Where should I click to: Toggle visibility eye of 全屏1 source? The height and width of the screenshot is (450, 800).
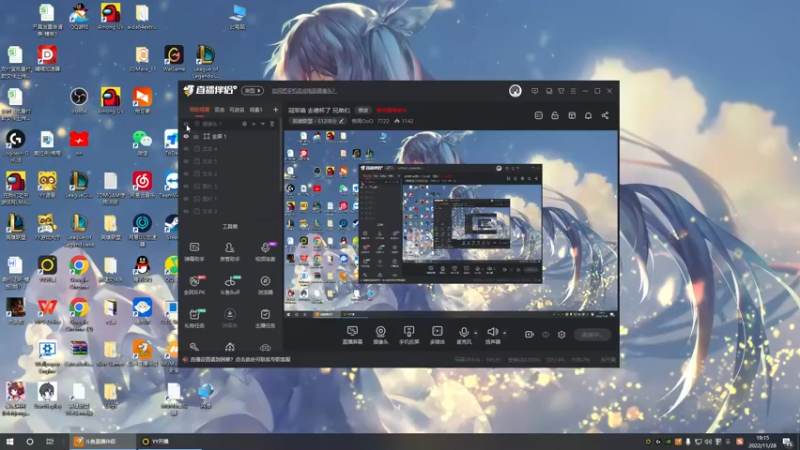(x=186, y=136)
